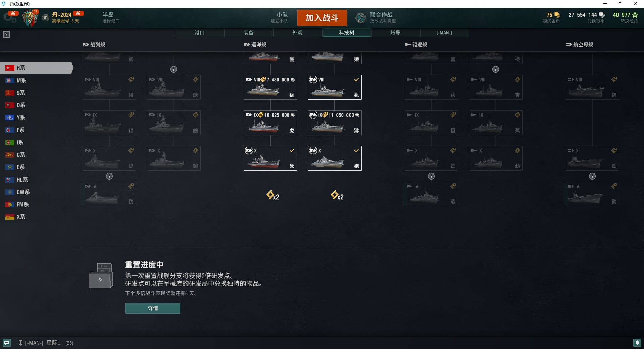
Task: Click the info icon below tier X carrier
Action: click(x=592, y=176)
